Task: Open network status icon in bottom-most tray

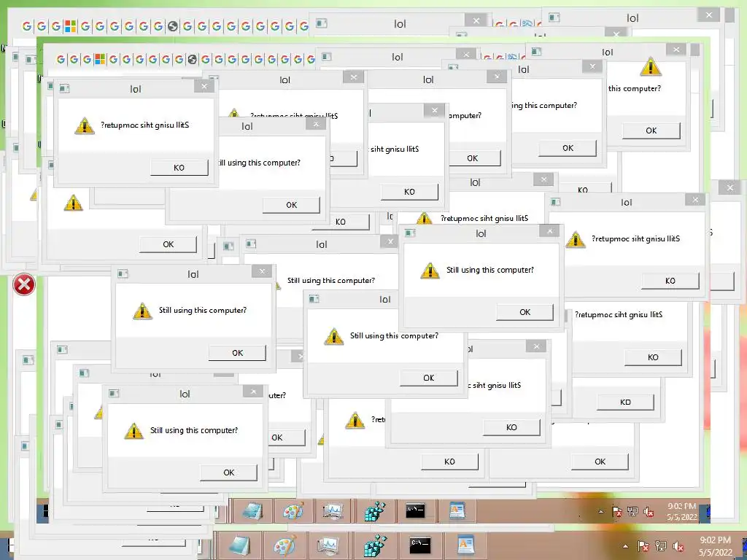Action: (661, 545)
